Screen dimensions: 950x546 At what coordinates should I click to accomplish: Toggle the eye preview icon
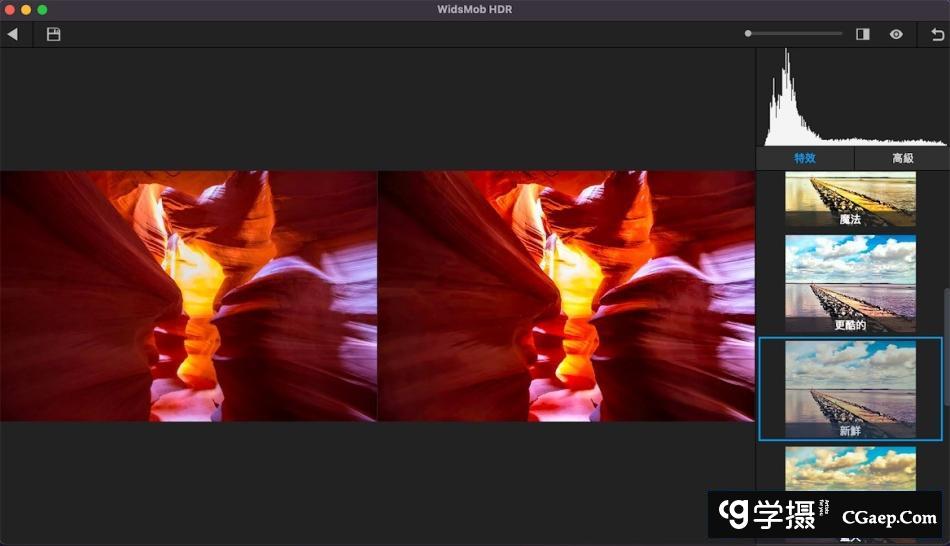click(x=896, y=34)
